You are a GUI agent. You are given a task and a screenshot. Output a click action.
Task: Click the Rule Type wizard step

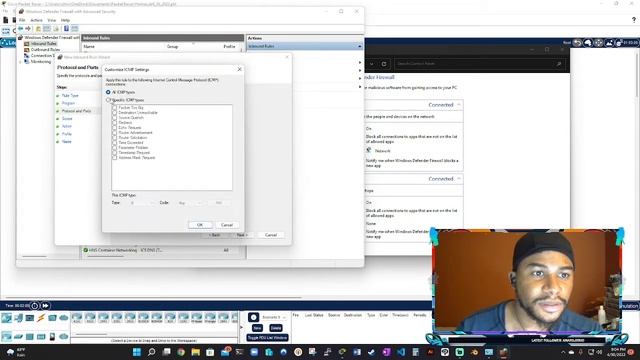(70, 96)
